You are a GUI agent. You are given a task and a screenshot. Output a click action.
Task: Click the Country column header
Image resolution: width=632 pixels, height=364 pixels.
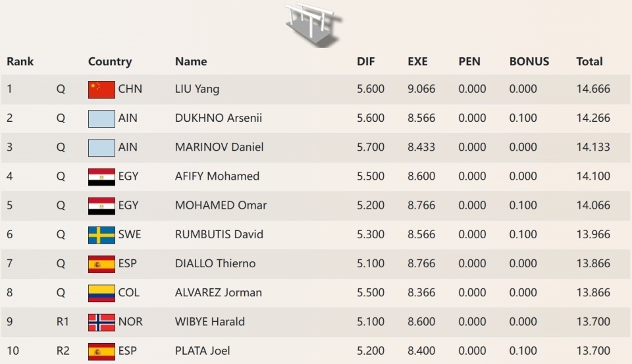[x=110, y=62]
